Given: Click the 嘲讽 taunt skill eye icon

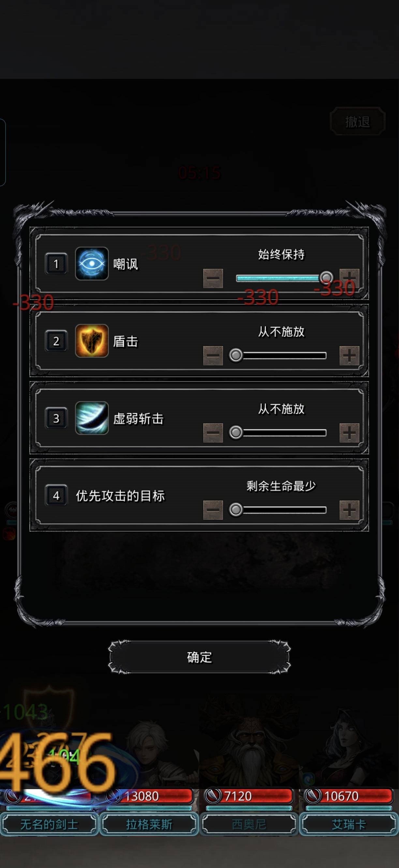Looking at the screenshot, I should 92,264.
